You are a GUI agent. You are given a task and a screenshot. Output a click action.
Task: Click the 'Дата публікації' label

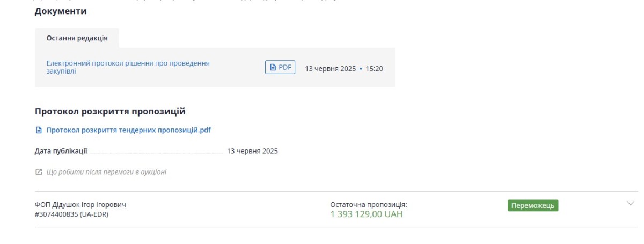click(x=61, y=151)
